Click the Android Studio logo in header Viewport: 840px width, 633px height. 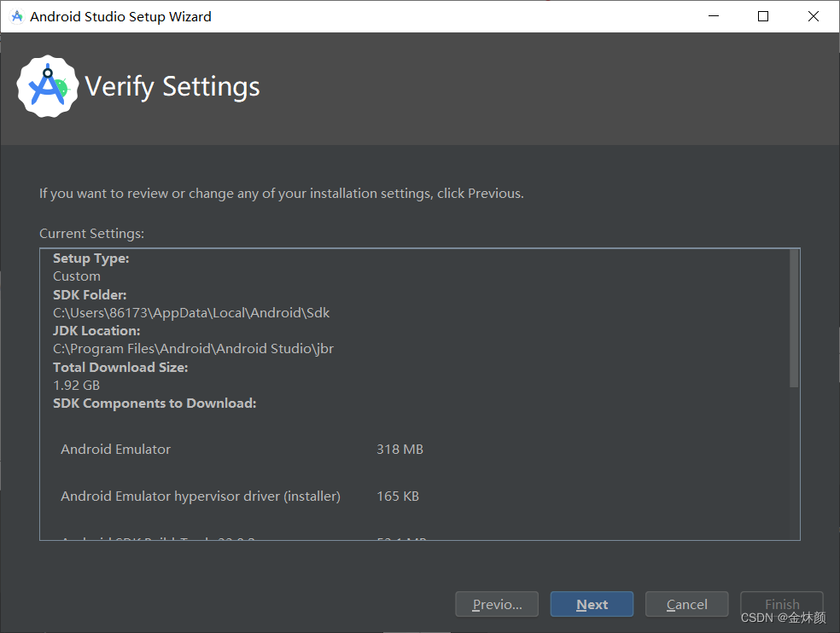click(x=48, y=86)
